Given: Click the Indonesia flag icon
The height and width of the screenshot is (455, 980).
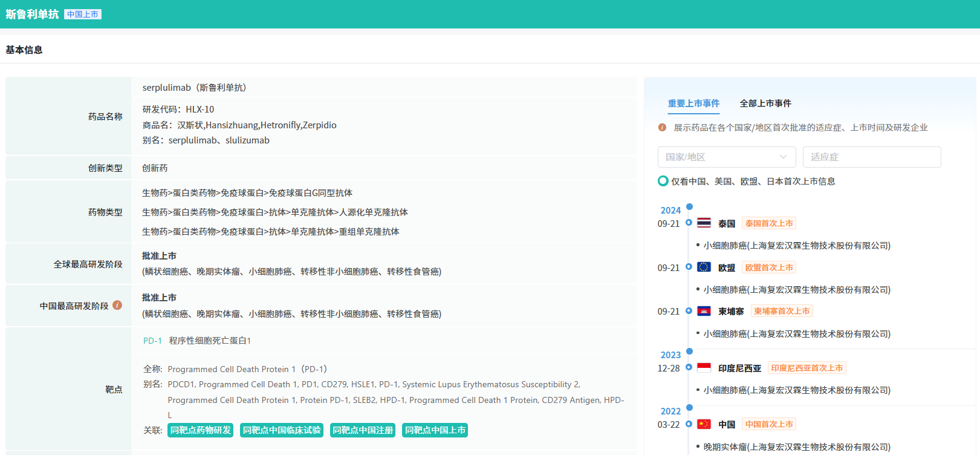Looking at the screenshot, I should point(704,368).
